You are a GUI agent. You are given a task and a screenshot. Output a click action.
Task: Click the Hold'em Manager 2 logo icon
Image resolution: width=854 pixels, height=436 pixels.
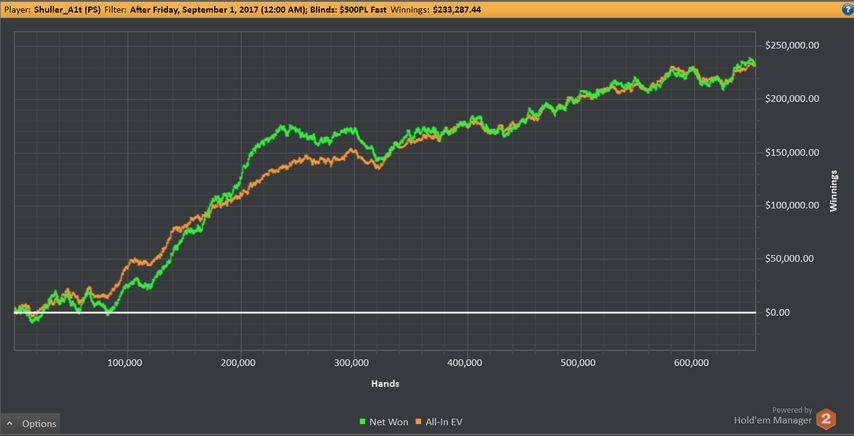pyautogui.click(x=826, y=418)
